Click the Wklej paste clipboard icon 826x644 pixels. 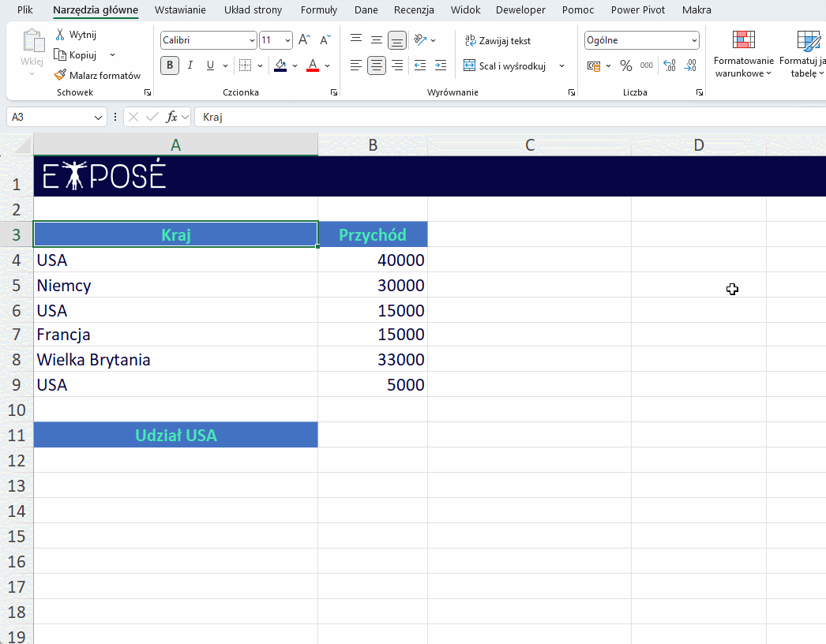tap(32, 42)
